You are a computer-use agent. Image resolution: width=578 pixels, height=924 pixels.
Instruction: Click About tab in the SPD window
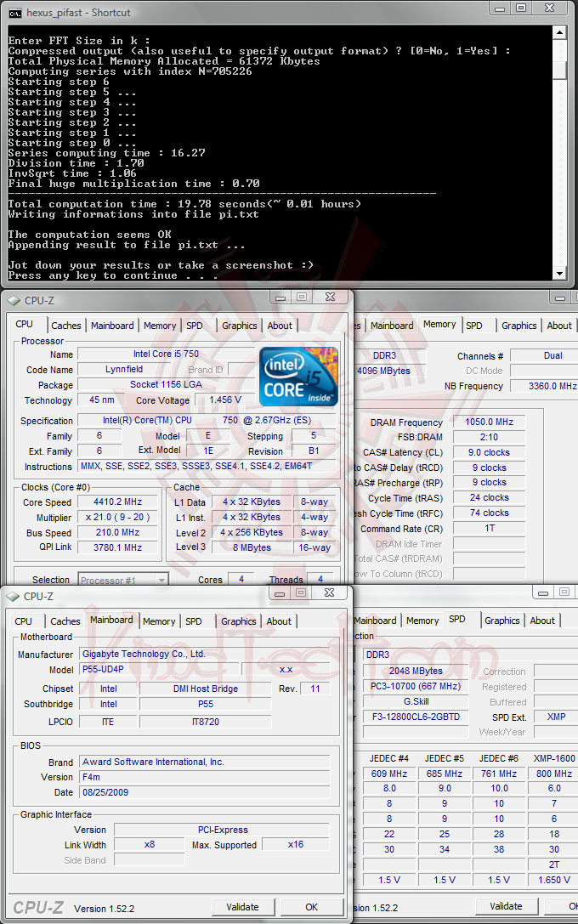click(x=542, y=621)
